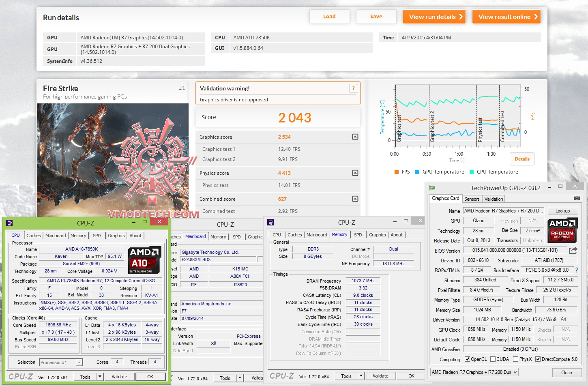Switch to SPD tab in CPU-Z memory window
Image resolution: width=588 pixels, height=386 pixels.
358,235
